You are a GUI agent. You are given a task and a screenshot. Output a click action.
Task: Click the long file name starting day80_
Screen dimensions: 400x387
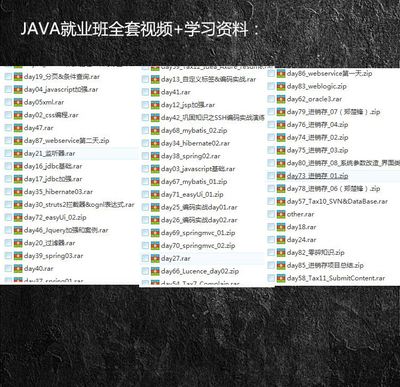click(x=343, y=163)
